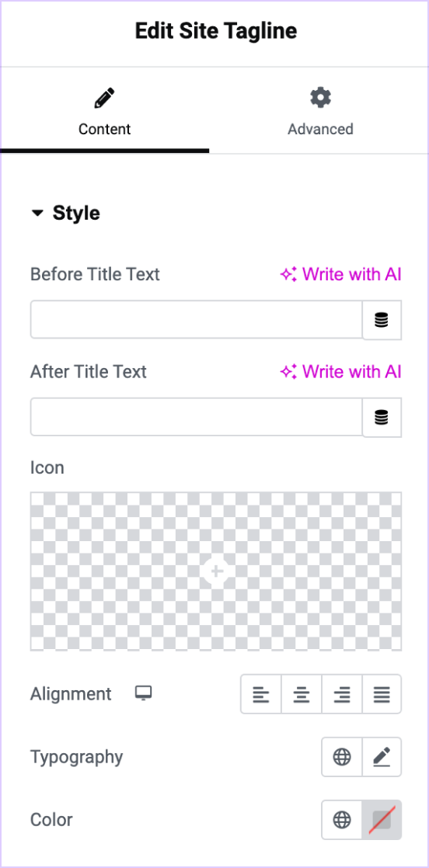The width and height of the screenshot is (429, 868).
Task: Click Write with AI for After Title Text
Action: tap(340, 371)
